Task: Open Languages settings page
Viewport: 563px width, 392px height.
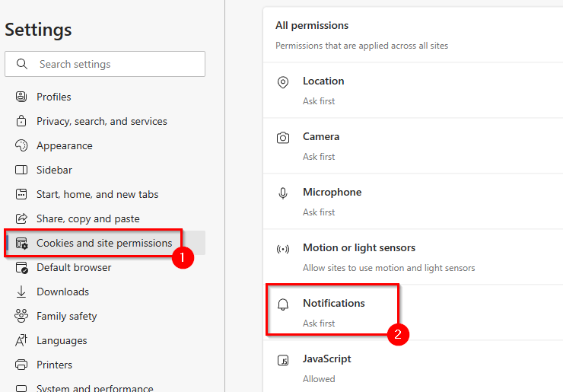Action: [x=62, y=340]
